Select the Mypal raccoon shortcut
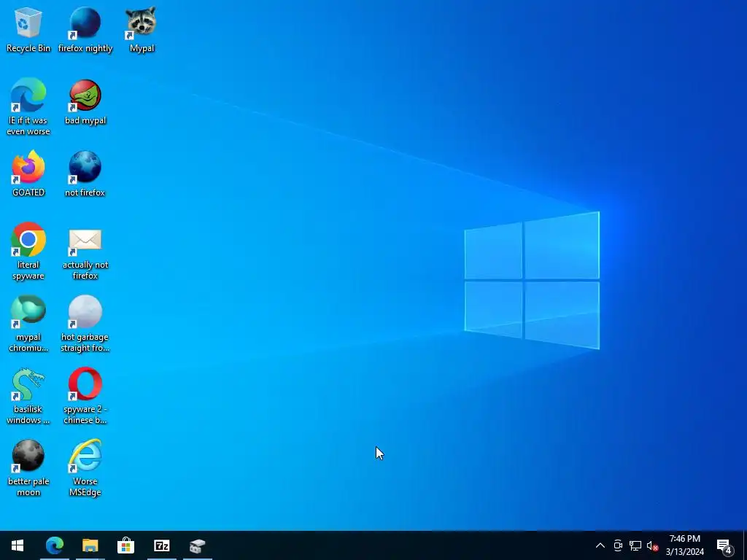747x560 pixels. [x=142, y=29]
